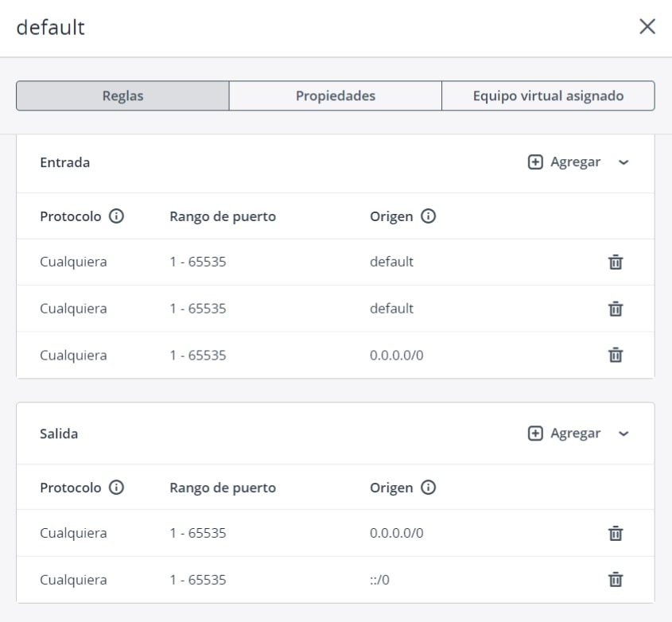Click the panel title default

click(51, 27)
